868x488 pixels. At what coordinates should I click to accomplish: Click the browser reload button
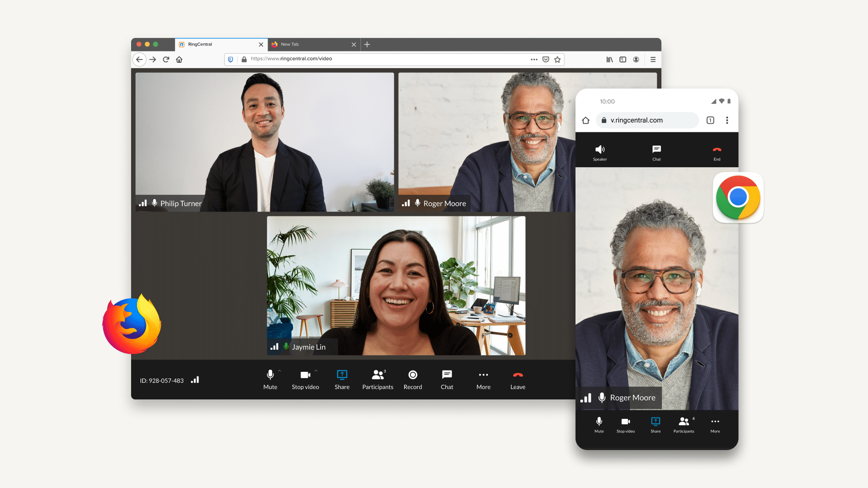166,59
